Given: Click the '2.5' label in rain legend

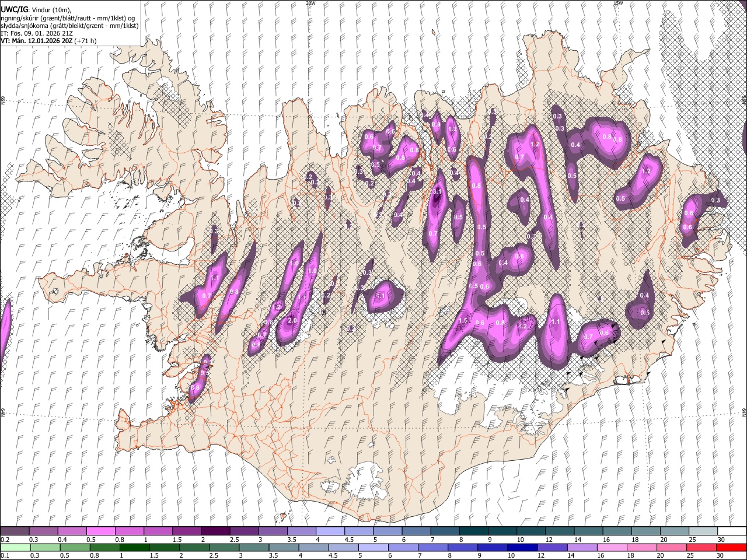Looking at the screenshot, I should 214,555.
